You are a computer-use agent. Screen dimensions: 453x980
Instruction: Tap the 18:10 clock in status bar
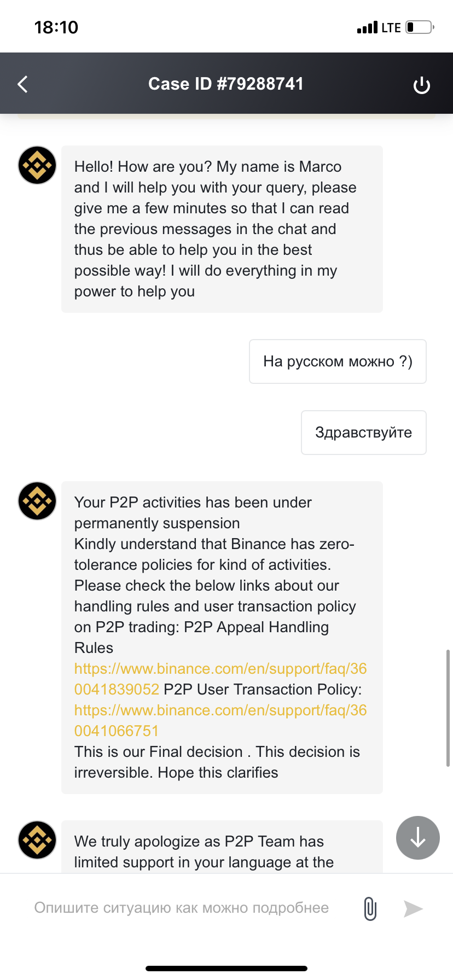pos(56,27)
